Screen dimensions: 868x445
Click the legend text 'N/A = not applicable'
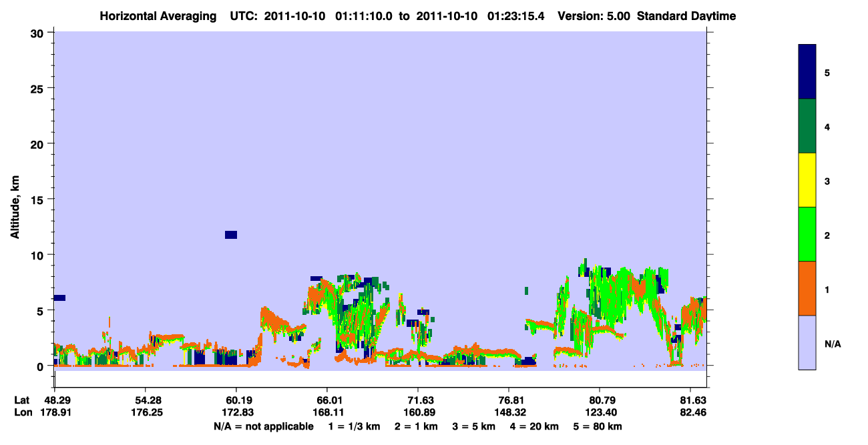click(x=263, y=426)
